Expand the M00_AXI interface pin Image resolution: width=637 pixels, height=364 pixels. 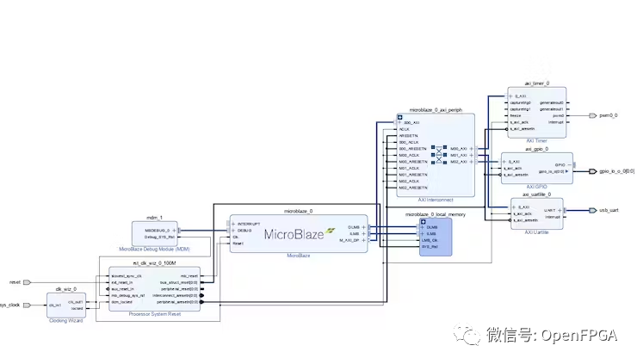coord(472,148)
